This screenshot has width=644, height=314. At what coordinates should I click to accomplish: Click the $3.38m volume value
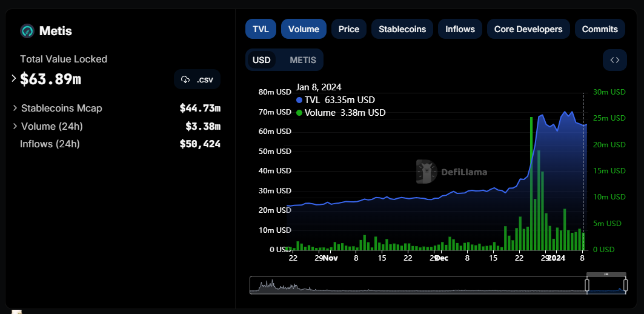tap(203, 126)
